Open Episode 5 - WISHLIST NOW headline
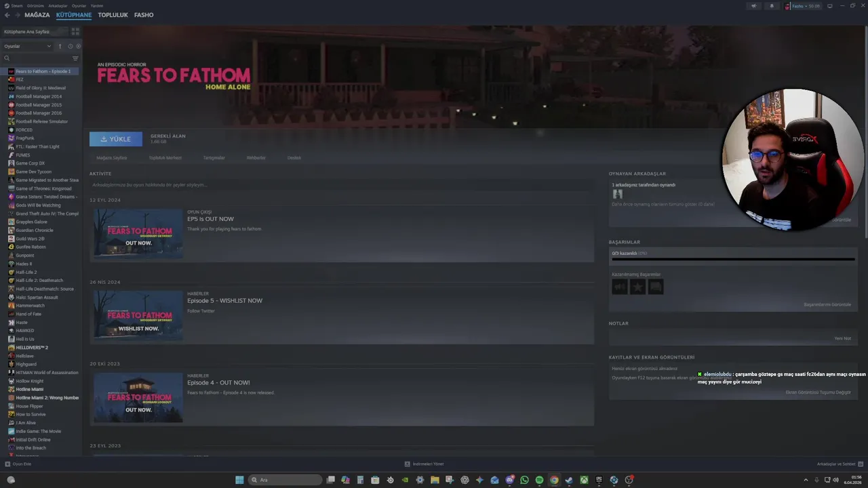The height and width of the screenshot is (488, 868). (x=224, y=301)
